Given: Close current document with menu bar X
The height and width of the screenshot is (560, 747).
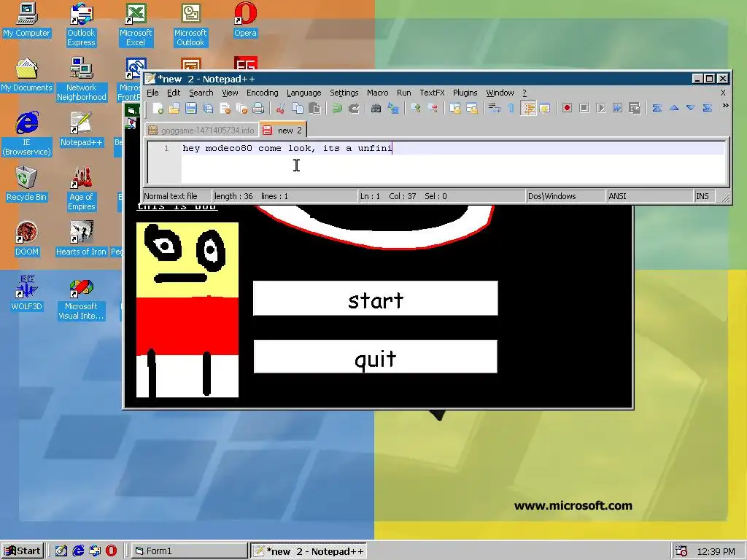Looking at the screenshot, I should (723, 93).
